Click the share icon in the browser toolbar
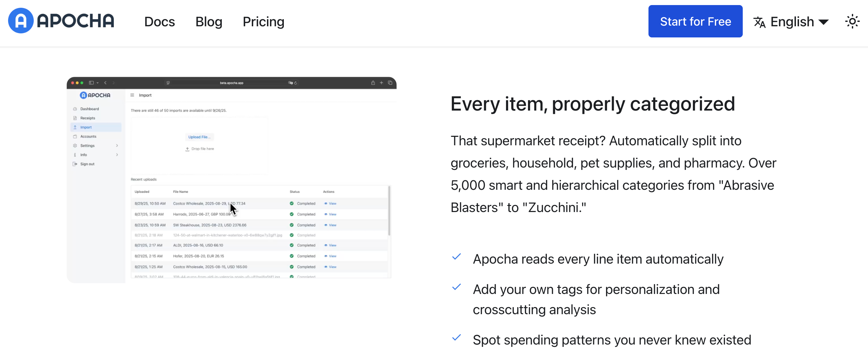This screenshot has height=358, width=868. (x=373, y=83)
